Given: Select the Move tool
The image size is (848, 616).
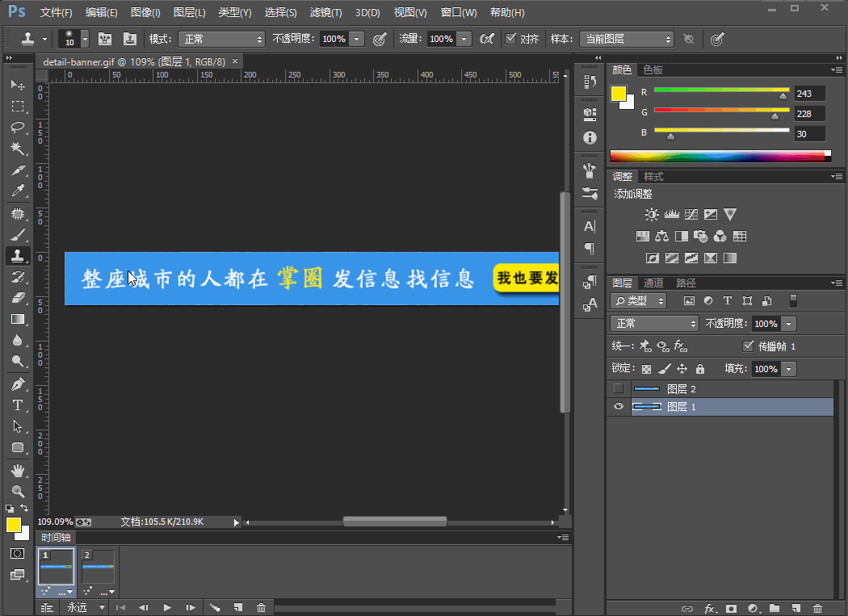Looking at the screenshot, I should pos(18,85).
